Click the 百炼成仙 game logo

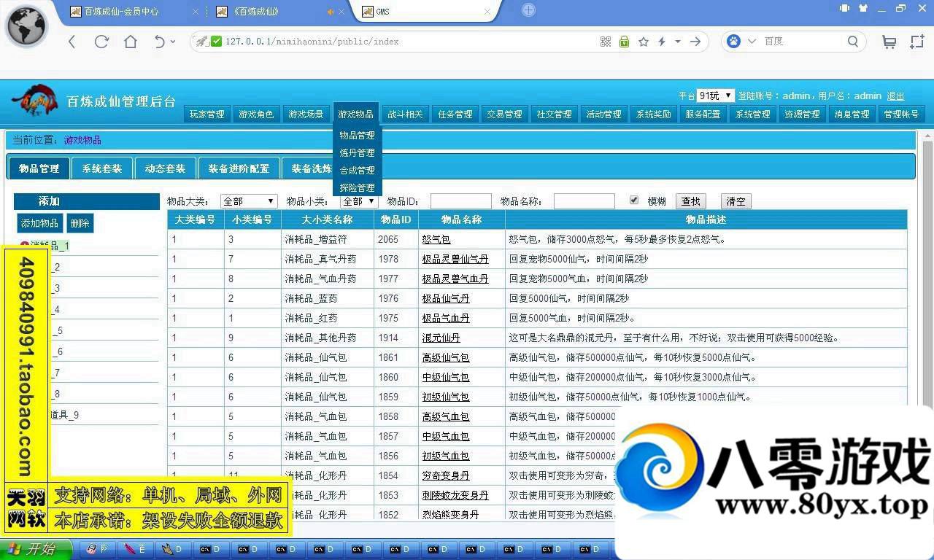click(x=34, y=102)
